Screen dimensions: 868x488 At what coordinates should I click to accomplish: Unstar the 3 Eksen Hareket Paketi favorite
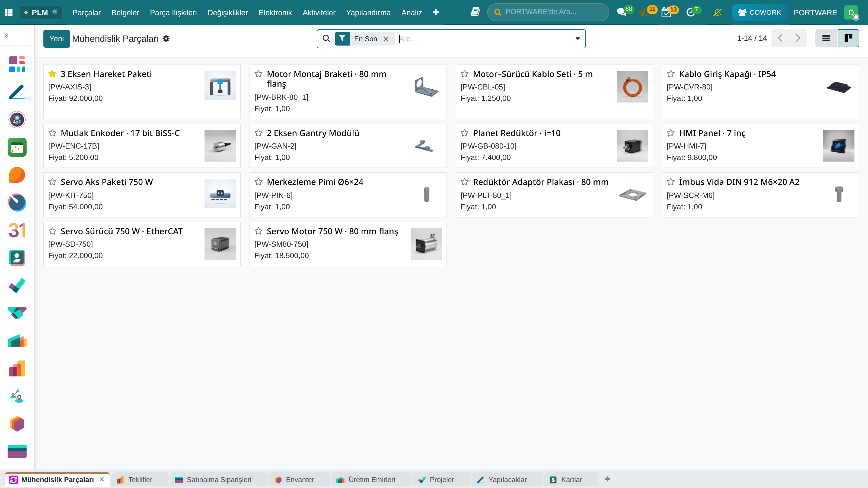coord(52,74)
